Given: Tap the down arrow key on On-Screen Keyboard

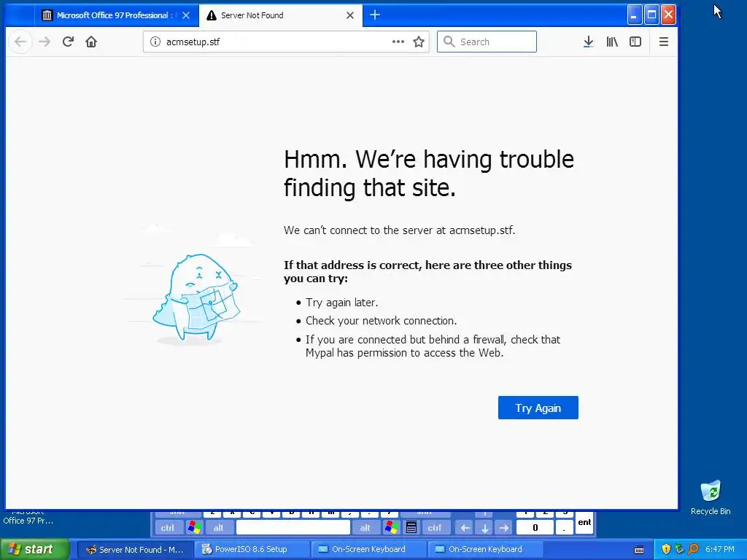Looking at the screenshot, I should pyautogui.click(x=484, y=528).
